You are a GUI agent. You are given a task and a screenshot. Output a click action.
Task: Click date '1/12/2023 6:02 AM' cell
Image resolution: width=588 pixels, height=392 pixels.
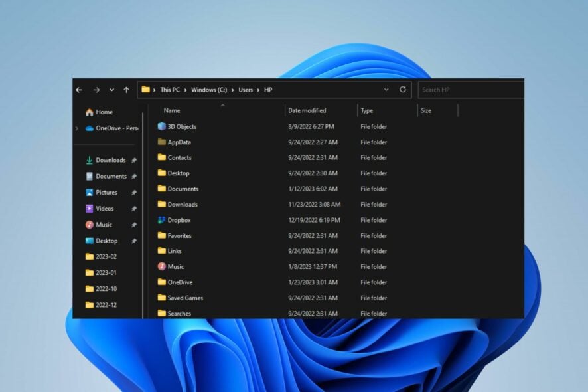[313, 189]
